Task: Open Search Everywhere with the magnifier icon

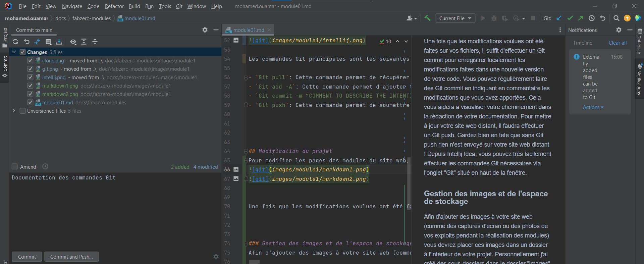Action: pos(616,18)
